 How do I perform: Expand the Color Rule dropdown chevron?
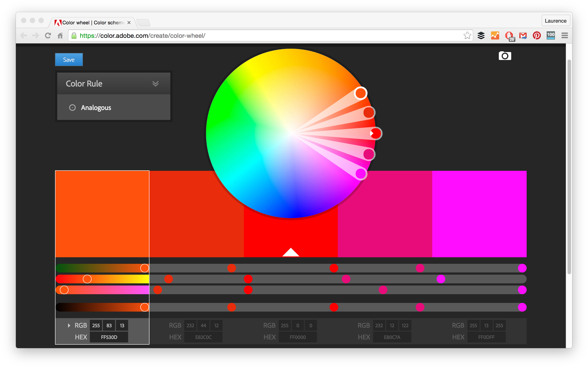point(156,83)
